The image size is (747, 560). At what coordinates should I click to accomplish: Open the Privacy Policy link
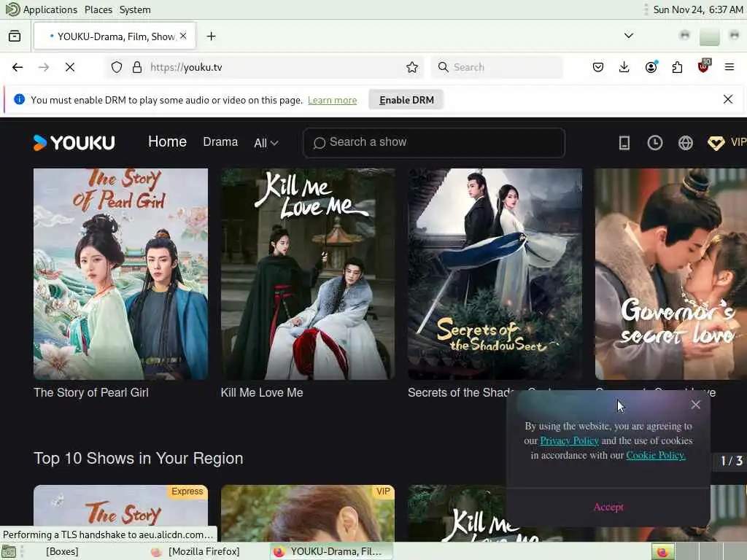pyautogui.click(x=569, y=440)
